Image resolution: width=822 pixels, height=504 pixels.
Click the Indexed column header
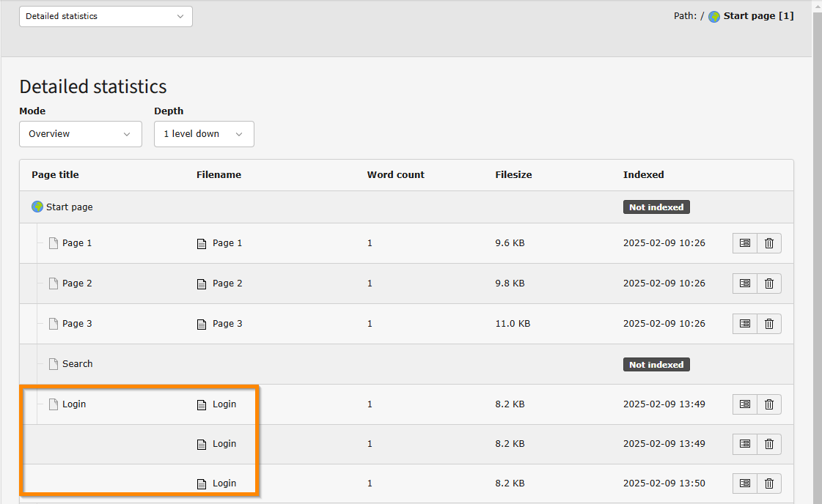tap(643, 174)
